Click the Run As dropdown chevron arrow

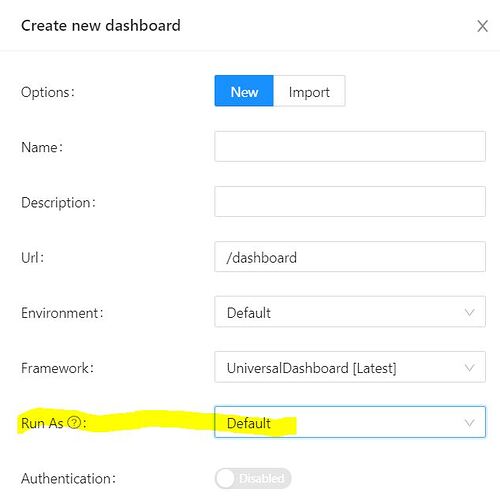469,423
